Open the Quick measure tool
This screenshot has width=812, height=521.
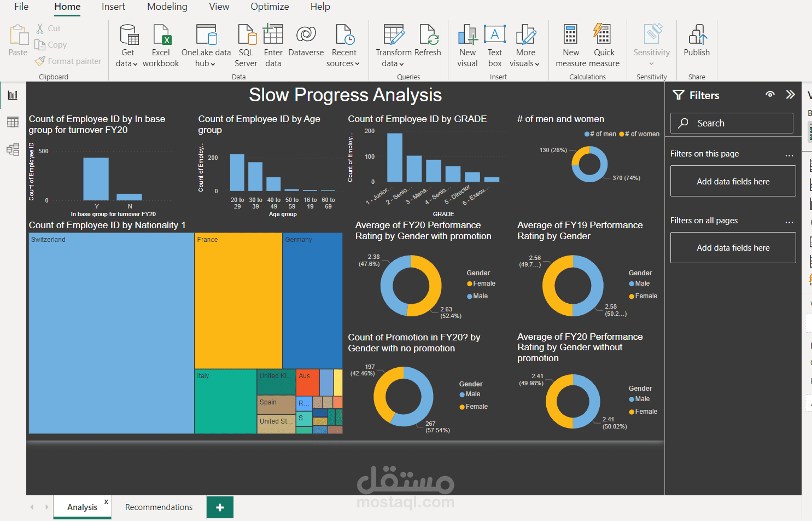[x=604, y=44]
